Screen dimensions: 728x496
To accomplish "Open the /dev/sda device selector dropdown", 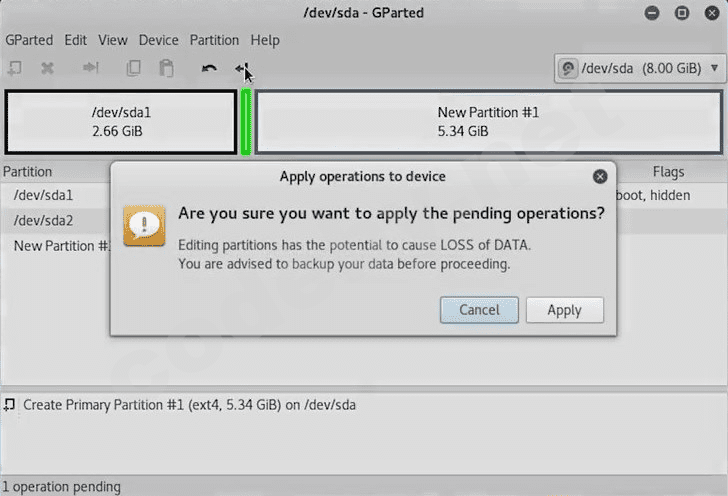I will (x=639, y=68).
